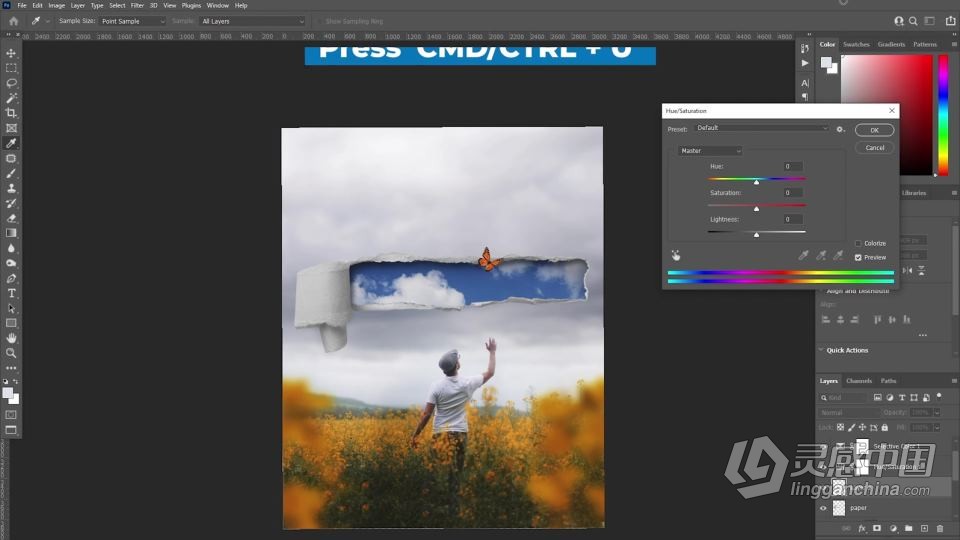
Task: Create new fill or adjustment layer
Action: point(893,528)
